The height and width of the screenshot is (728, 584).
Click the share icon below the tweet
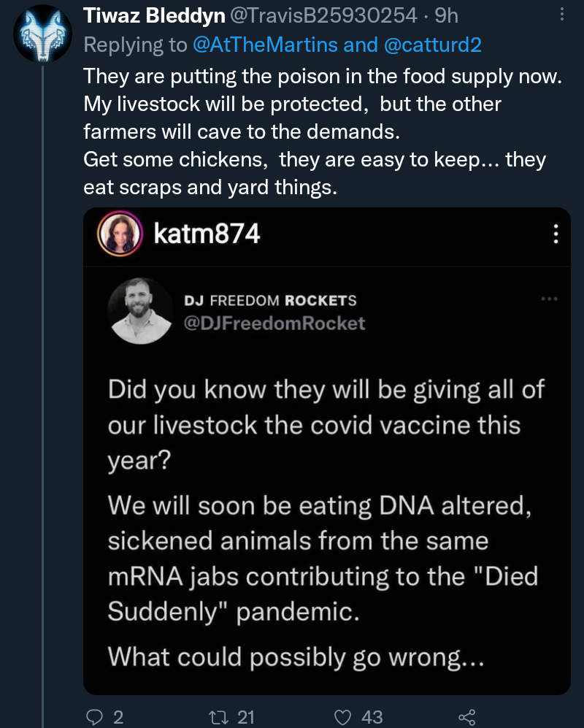[467, 717]
